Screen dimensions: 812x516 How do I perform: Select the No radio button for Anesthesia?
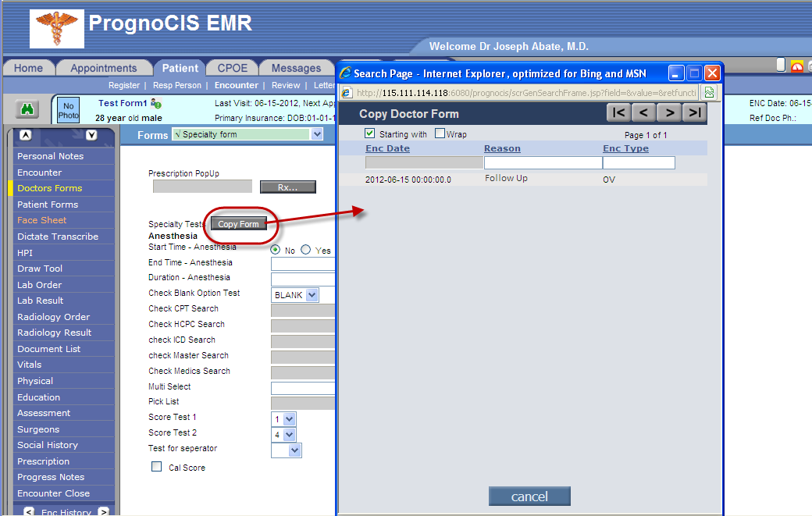[276, 250]
